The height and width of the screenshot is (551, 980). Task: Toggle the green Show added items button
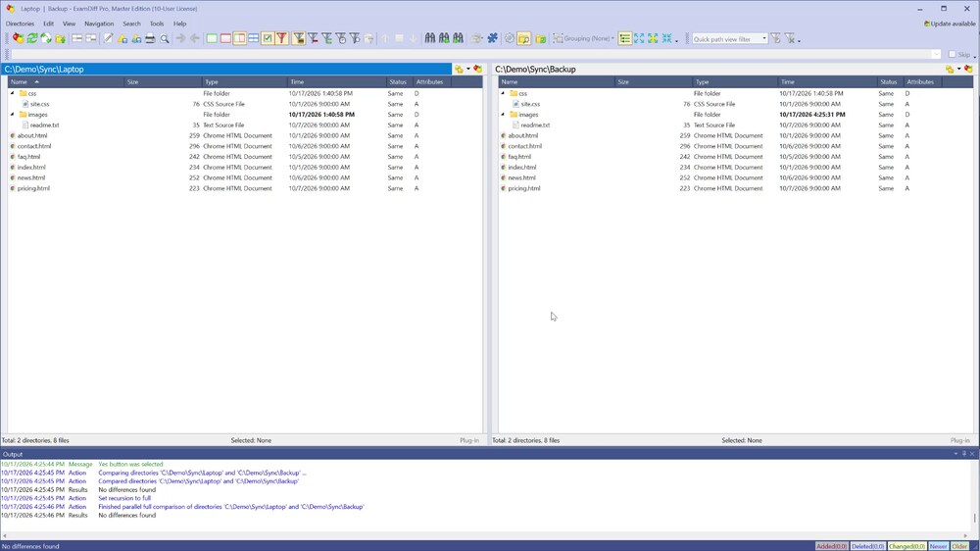212,39
